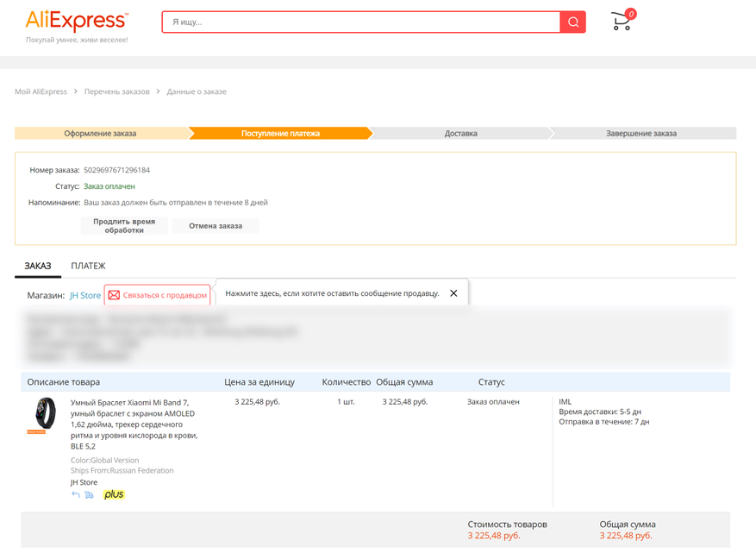Click the IML shipping method text
756x553 pixels.
(565, 401)
